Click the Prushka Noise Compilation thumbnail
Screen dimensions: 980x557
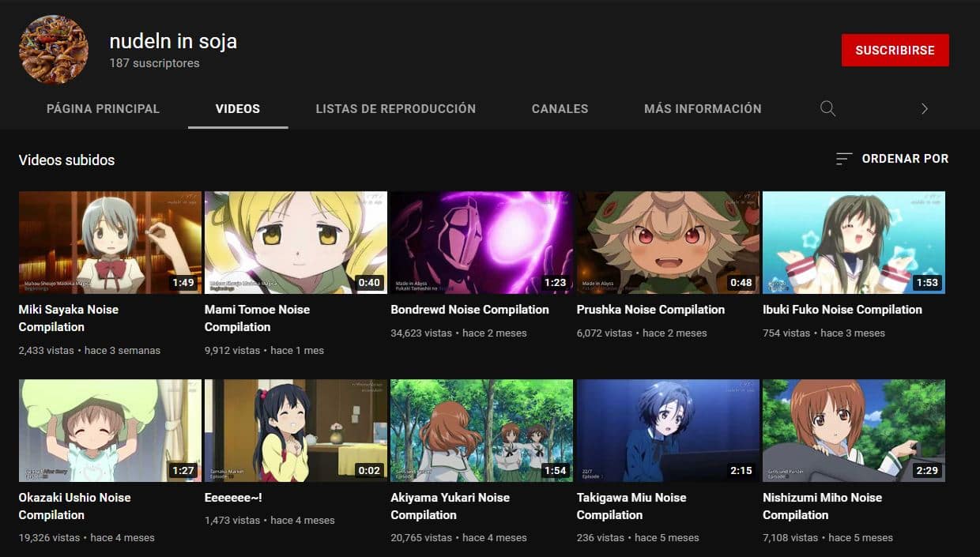pos(666,242)
